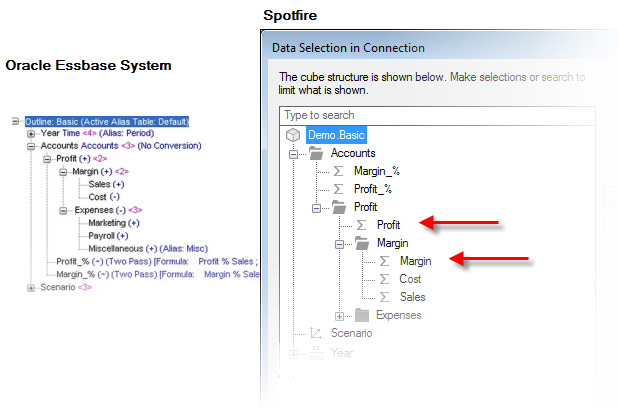This screenshot has width=618, height=408.
Task: Click the Data Selection in Connection title
Action: point(348,48)
